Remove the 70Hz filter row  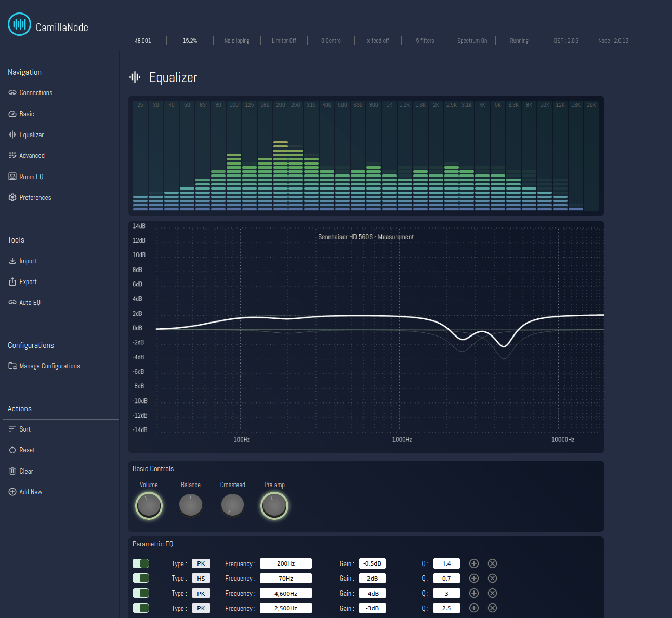point(493,578)
